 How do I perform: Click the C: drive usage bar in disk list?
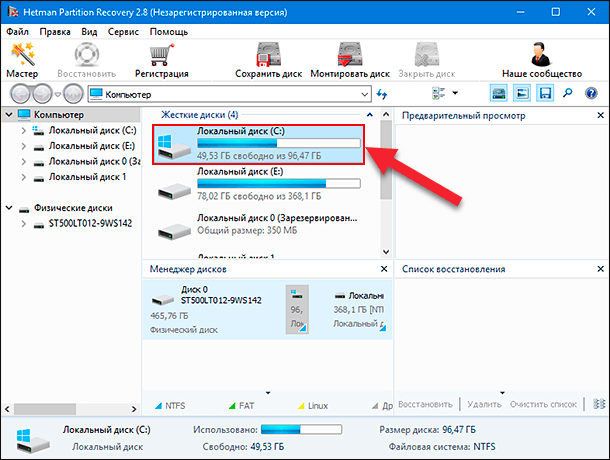pyautogui.click(x=279, y=143)
